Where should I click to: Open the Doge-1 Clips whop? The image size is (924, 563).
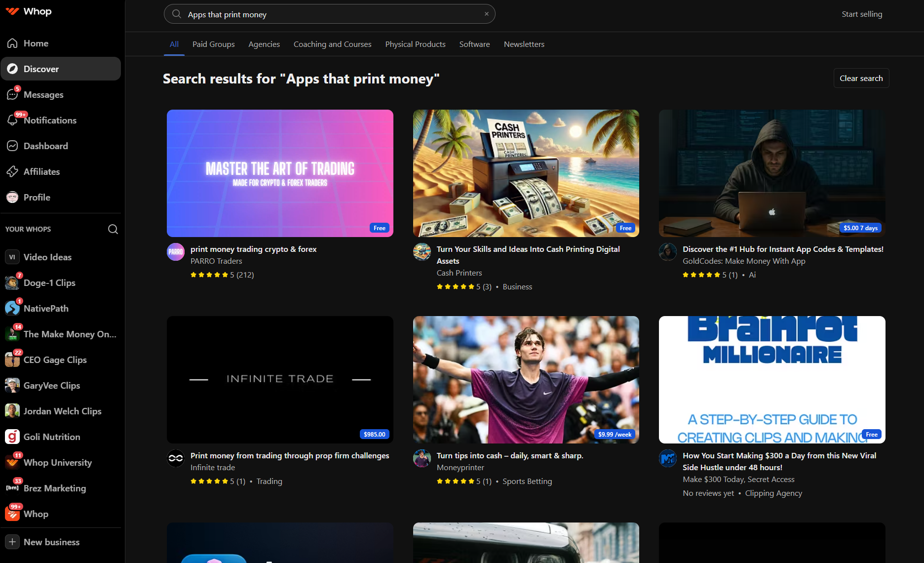tap(49, 283)
